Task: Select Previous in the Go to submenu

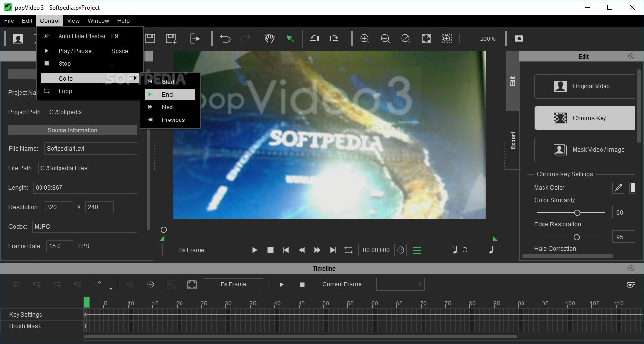Action: 170,120
